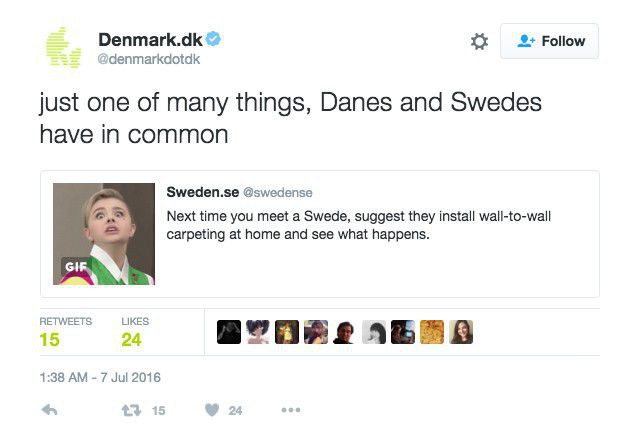Click the first liker avatar
The image size is (640, 435).
click(229, 332)
